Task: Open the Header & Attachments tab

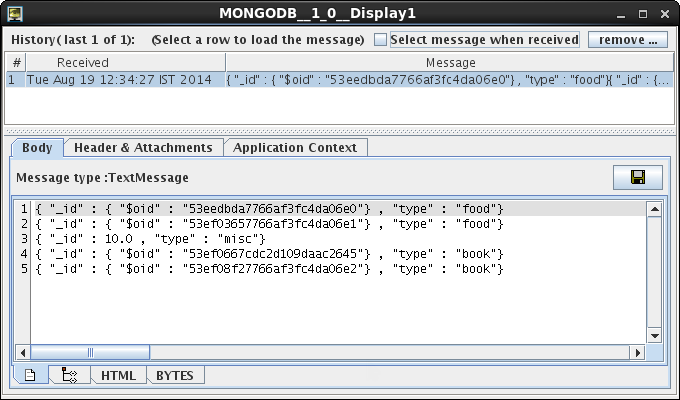Action: tap(144, 148)
